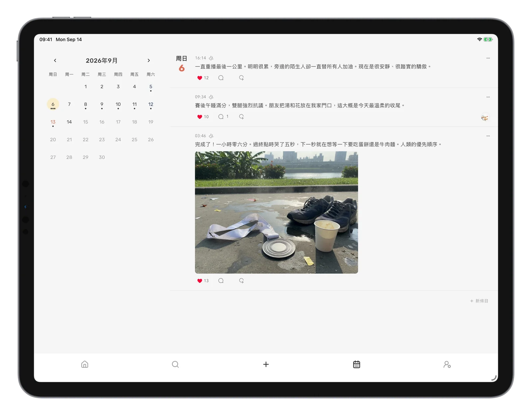Screen dimensions: 532x416
Task: Tap the Wi-Fi status icon
Action: click(x=479, y=40)
